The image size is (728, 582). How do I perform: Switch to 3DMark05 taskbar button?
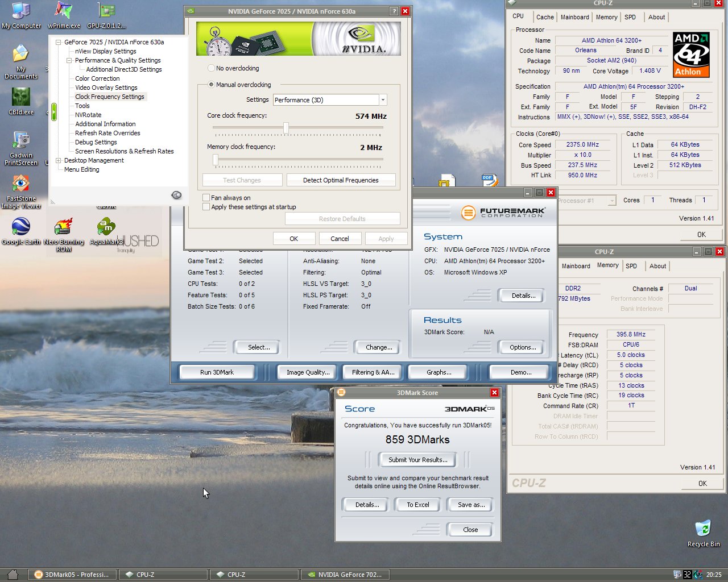point(72,575)
